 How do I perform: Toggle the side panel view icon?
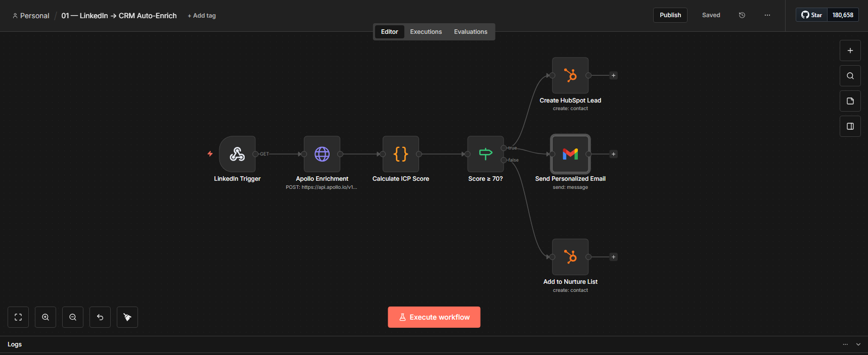coord(850,126)
